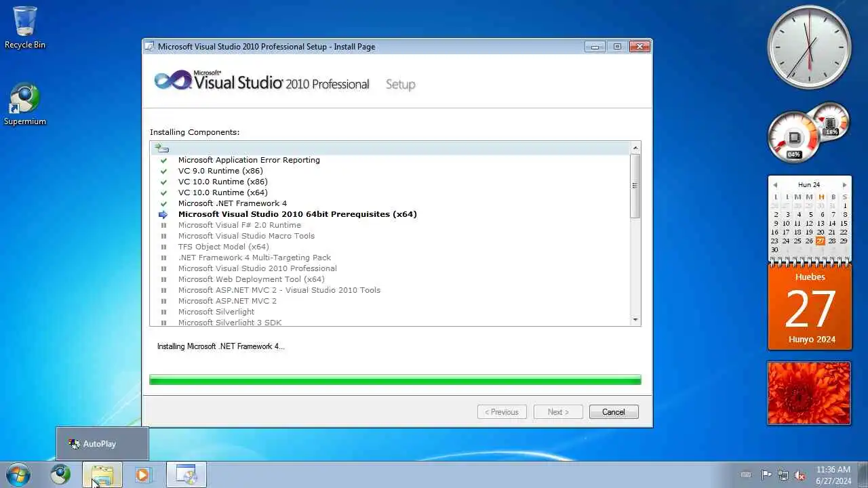Open the taskbar clock showing 11:36 AM
Screen dimensions: 868x488
[x=833, y=475]
